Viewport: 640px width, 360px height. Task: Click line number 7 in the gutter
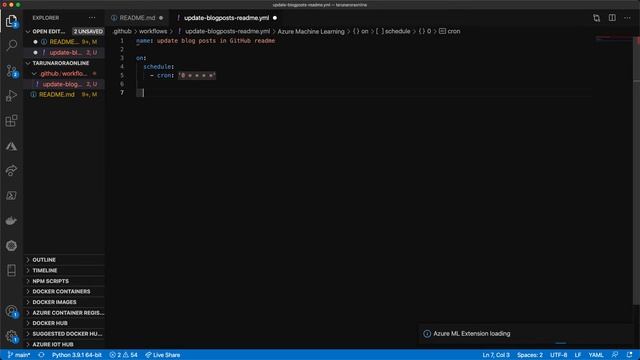point(122,93)
